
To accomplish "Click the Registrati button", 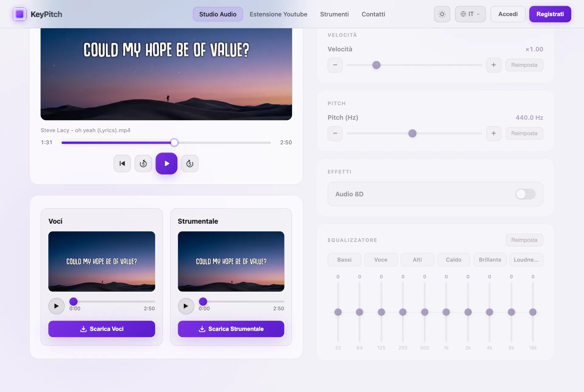I will [x=550, y=14].
